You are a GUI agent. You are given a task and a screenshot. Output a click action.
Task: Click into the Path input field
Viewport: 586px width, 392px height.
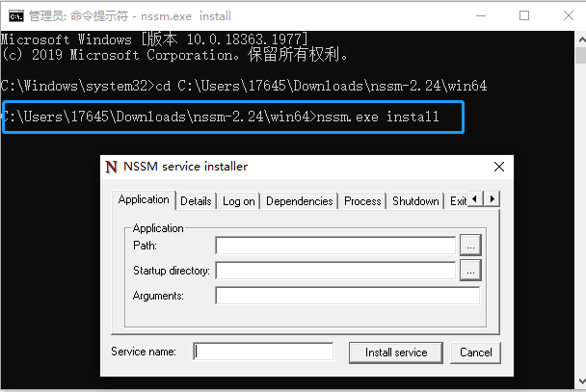[335, 246]
